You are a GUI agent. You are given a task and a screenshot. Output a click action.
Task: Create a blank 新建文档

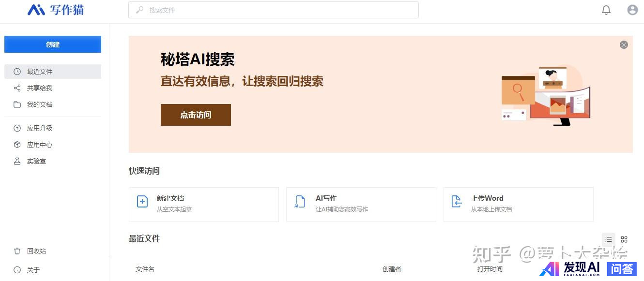pos(203,204)
